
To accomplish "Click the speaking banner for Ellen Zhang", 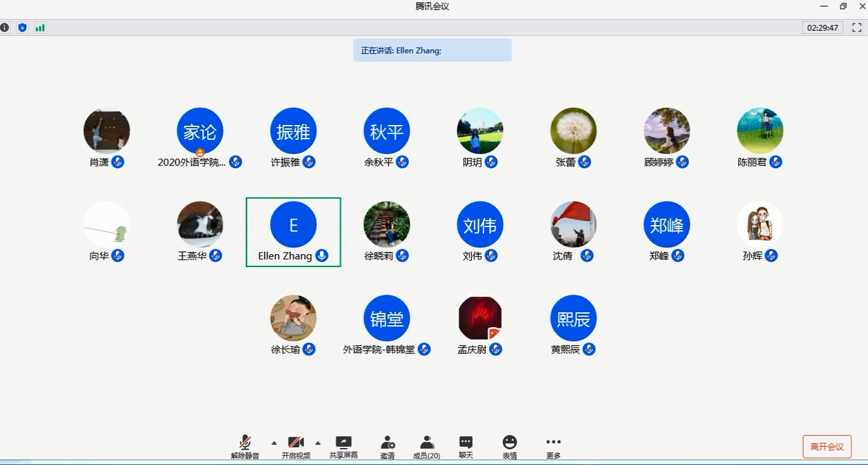I will click(432, 50).
